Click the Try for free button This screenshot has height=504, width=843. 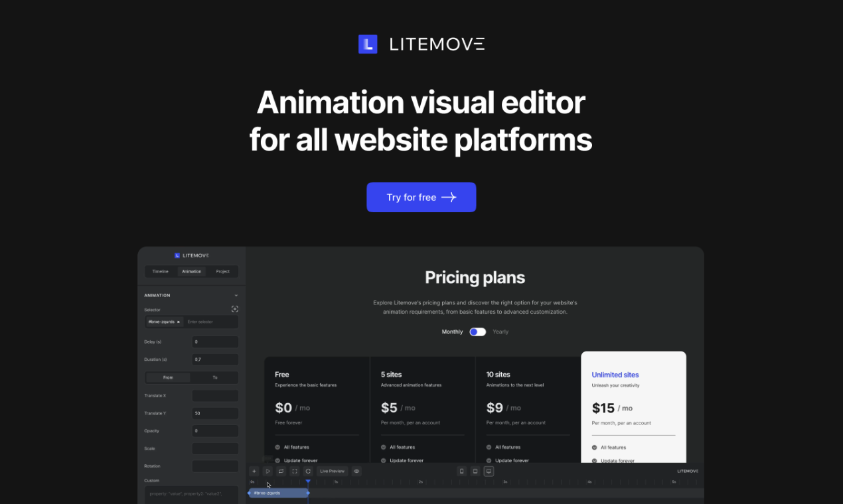(421, 197)
